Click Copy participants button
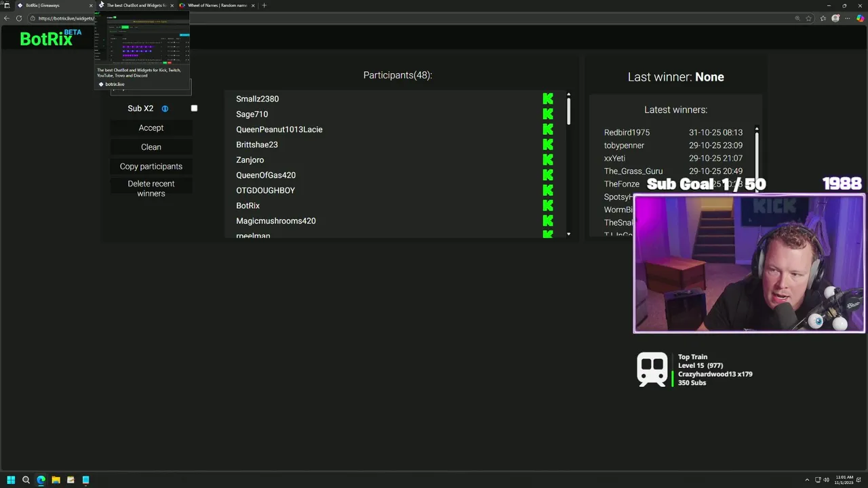This screenshot has width=868, height=488. coord(151,167)
